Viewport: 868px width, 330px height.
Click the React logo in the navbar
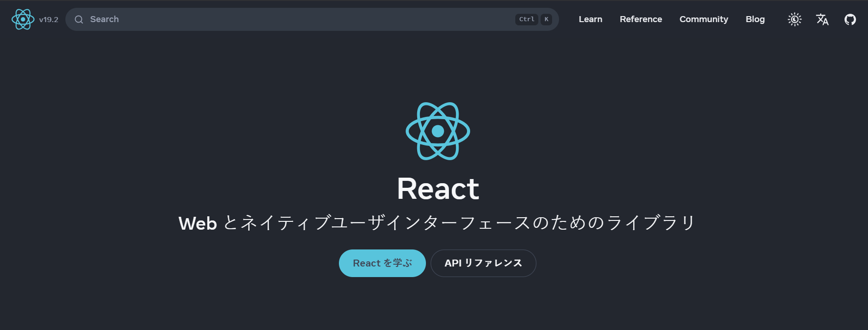click(23, 19)
